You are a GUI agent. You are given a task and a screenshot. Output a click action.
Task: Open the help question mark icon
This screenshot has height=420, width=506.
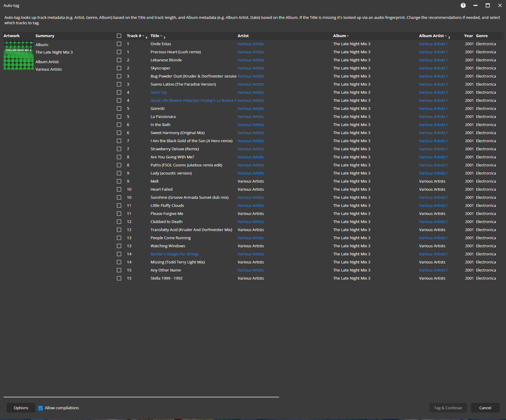coord(463,5)
